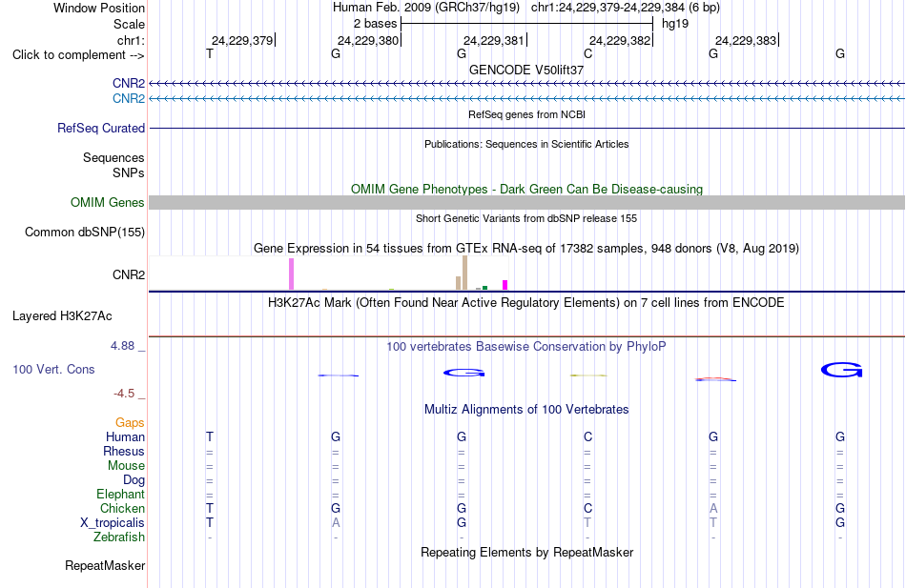The image size is (906, 588).
Task: Click the medium blue G PhyloP logo
Action: coord(463,374)
